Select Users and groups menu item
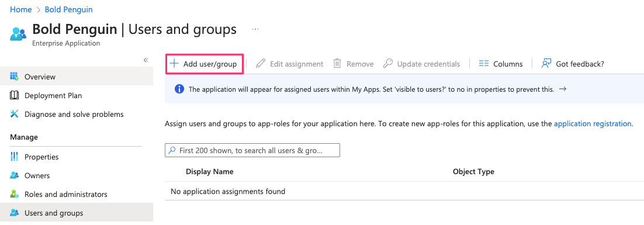644x225 pixels. [x=77, y=213]
